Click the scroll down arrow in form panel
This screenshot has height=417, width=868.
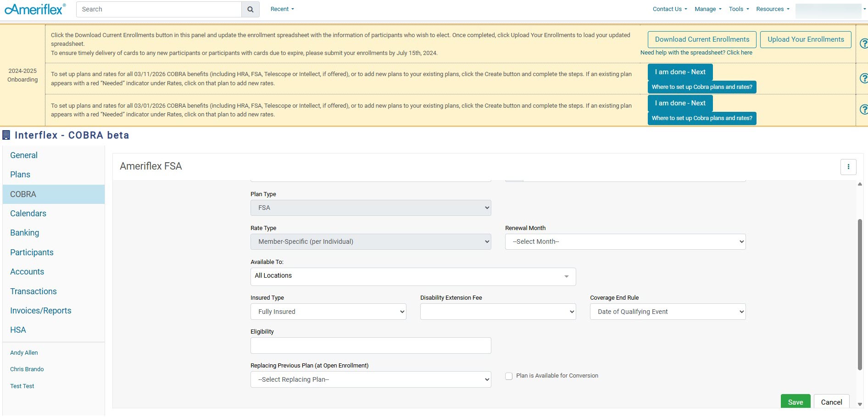pyautogui.click(x=860, y=404)
